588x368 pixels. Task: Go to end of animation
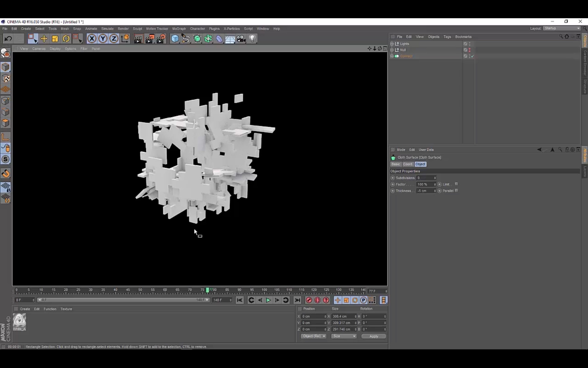tap(297, 300)
